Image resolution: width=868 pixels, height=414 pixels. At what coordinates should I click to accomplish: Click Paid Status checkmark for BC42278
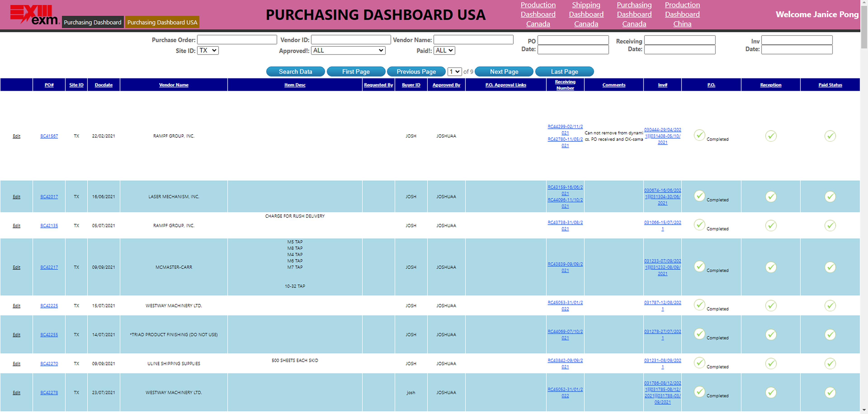pyautogui.click(x=830, y=393)
